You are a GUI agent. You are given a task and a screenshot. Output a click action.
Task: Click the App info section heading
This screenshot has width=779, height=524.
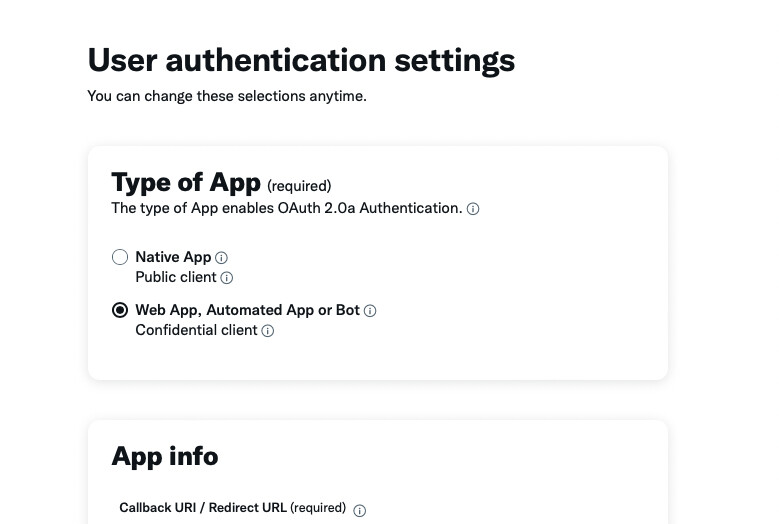tap(164, 456)
